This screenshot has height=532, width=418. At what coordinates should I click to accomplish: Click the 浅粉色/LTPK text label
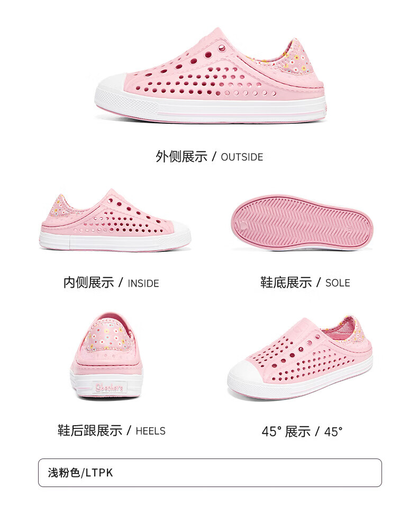pyautogui.click(x=80, y=473)
